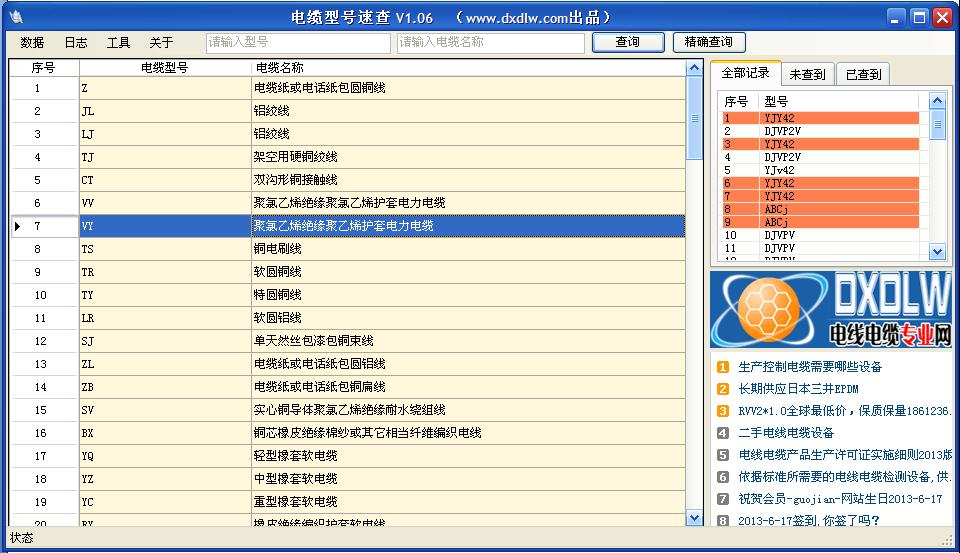This screenshot has width=960, height=553.
Task: Open the 关于 menu
Action: 161,43
